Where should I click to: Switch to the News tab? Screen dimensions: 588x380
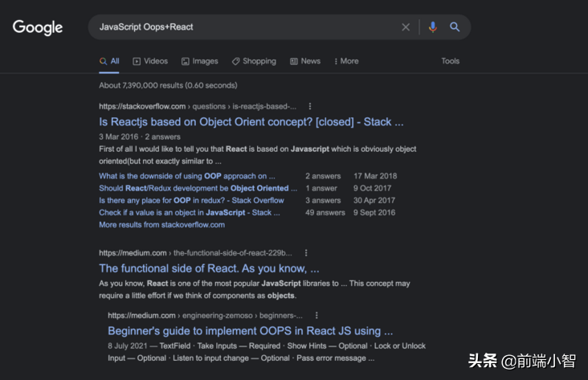[x=305, y=61]
